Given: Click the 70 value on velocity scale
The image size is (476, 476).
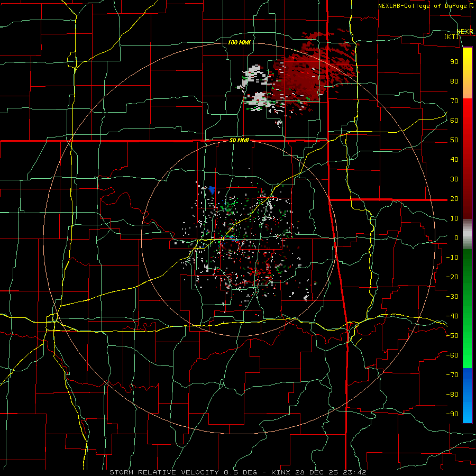Looking at the screenshot, I should click(454, 101).
